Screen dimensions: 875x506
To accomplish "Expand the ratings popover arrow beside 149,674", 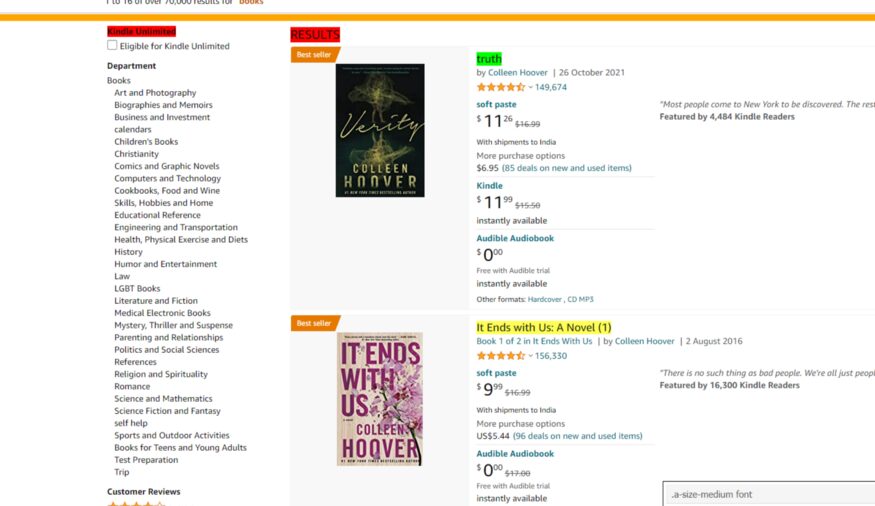I will point(531,88).
